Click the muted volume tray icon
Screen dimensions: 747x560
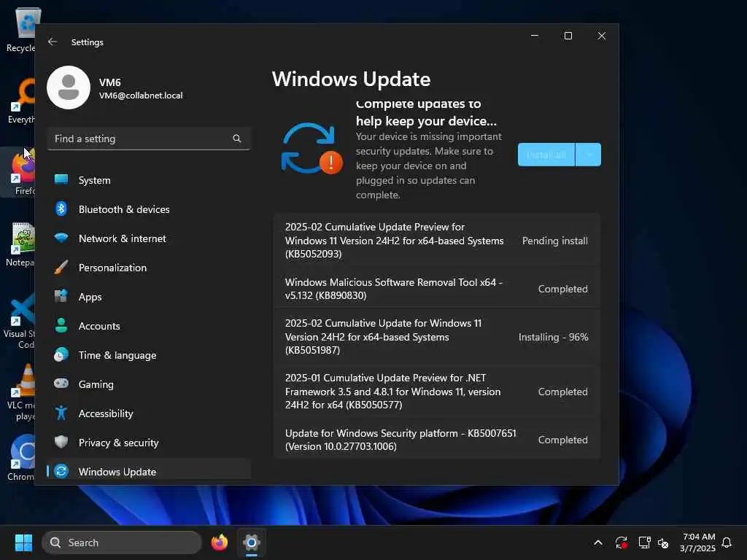[x=663, y=542]
